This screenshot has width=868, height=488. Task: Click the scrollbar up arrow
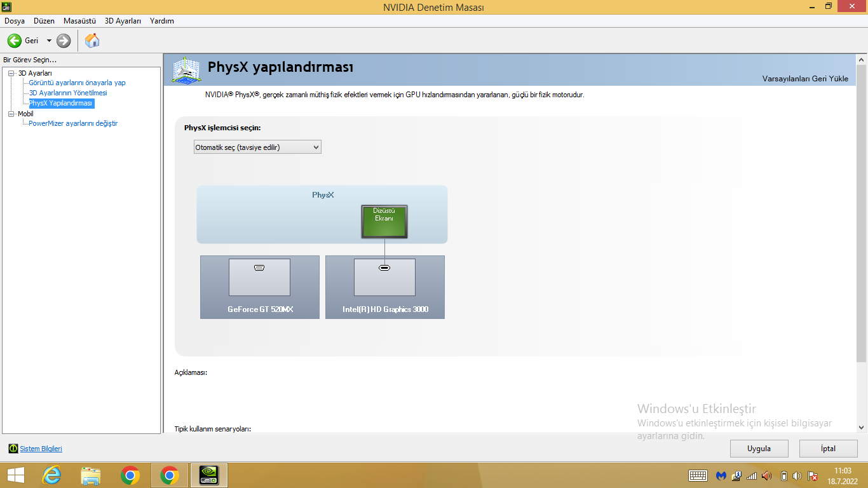tap(862, 59)
